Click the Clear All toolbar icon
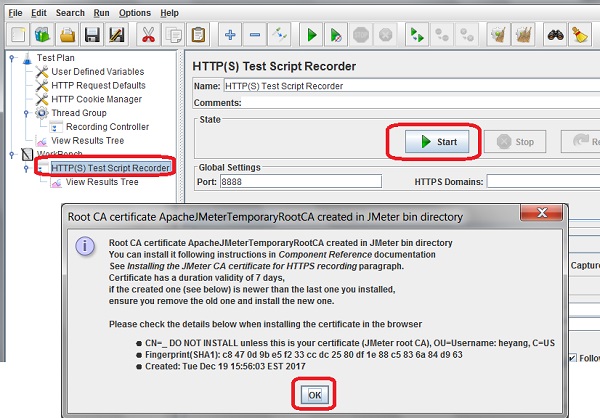 tap(523, 35)
